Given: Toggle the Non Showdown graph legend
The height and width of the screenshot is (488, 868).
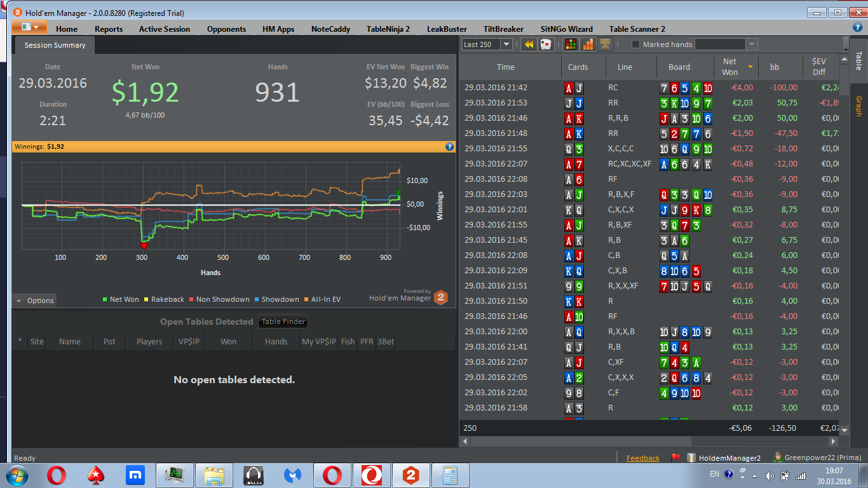Looking at the screenshot, I should pos(219,299).
